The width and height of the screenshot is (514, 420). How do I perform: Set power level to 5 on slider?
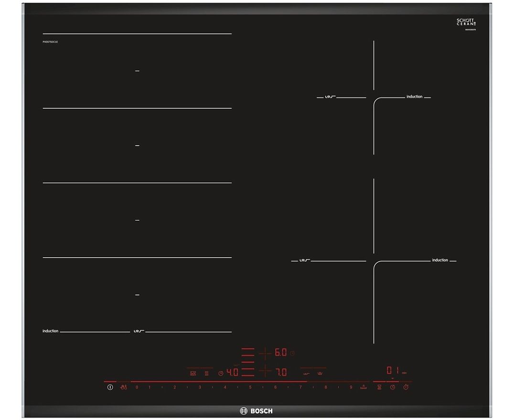point(250,387)
